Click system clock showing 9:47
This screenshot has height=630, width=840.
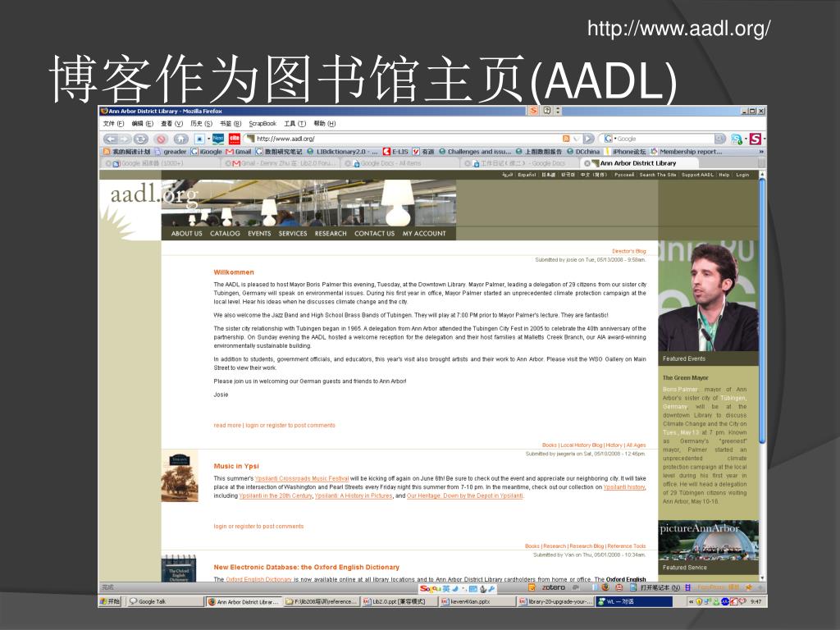pos(756,601)
